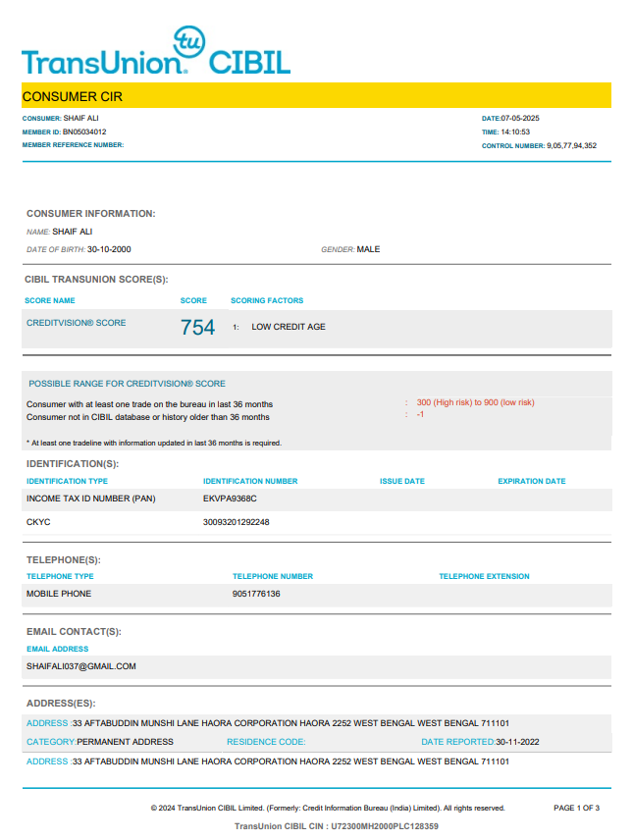Click the POSSIBLE RANGE FOR CREDITVISION® SCORE heading
The width and height of the screenshot is (633, 840).
pos(127,384)
